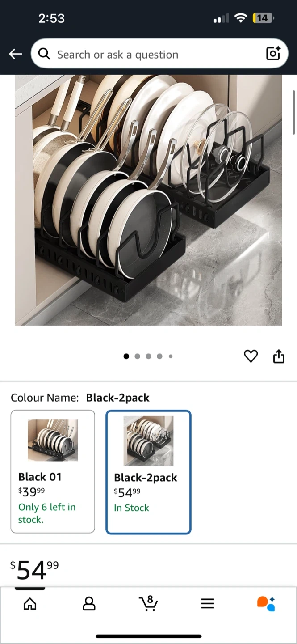
Task: Open the Rufus AI assistant icon
Action: (x=266, y=603)
